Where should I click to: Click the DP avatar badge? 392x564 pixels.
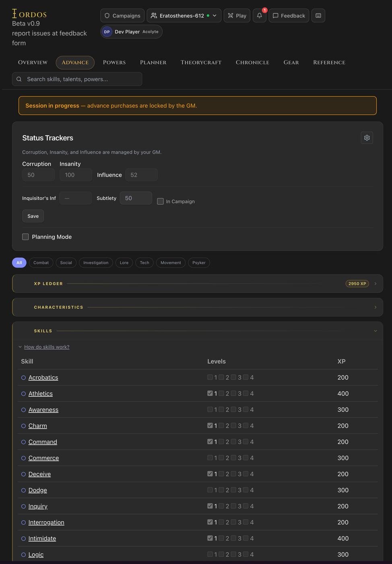[x=107, y=32]
